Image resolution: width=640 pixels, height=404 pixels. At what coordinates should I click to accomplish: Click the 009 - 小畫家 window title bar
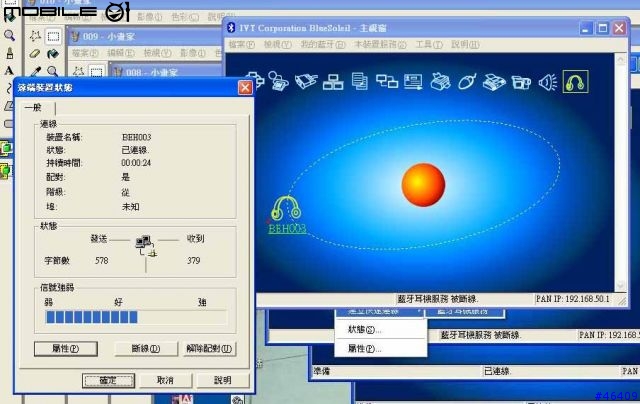145,36
